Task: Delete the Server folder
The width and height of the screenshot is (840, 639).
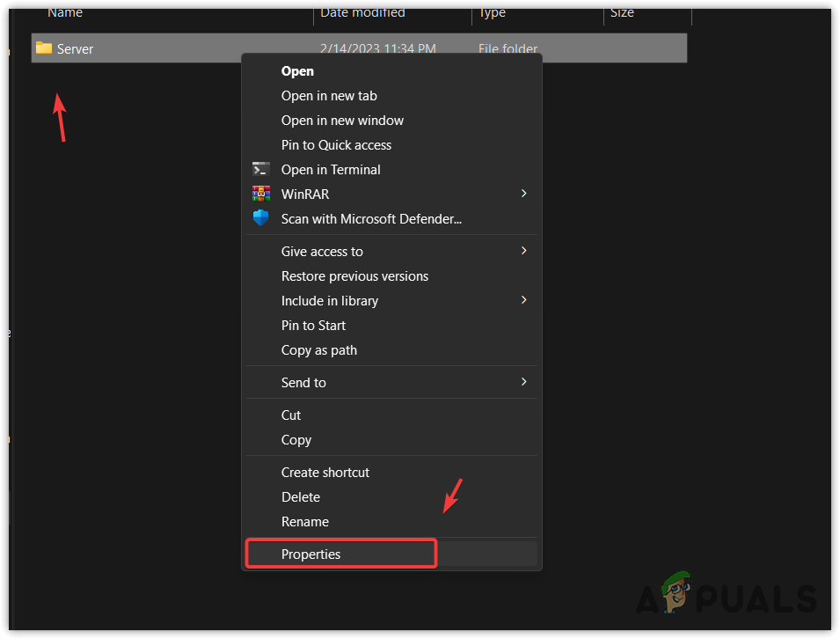Action: (300, 496)
